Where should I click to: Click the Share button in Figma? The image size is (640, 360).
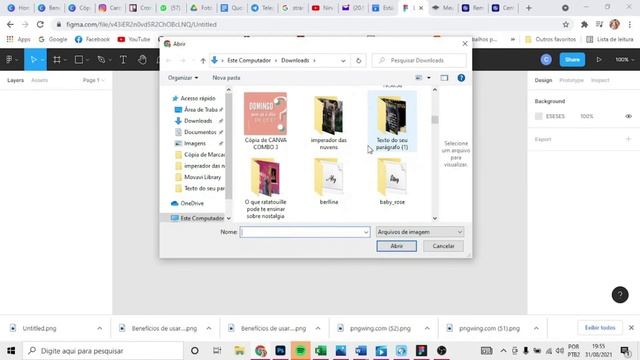[572, 60]
